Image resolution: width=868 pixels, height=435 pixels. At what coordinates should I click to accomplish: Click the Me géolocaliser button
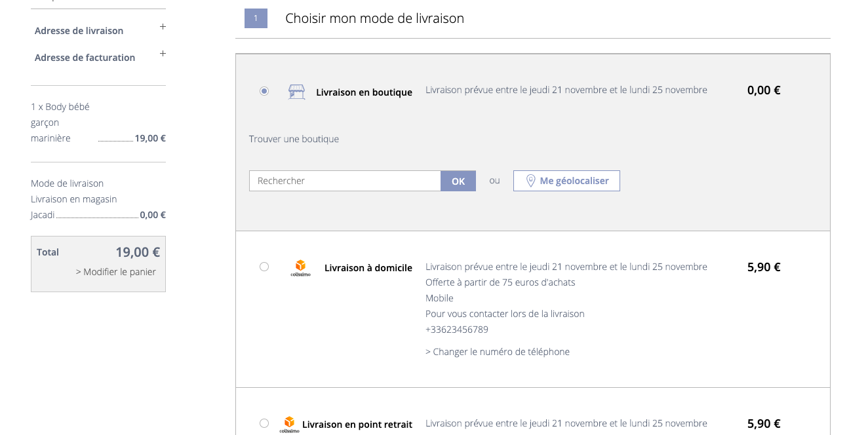[x=566, y=181]
